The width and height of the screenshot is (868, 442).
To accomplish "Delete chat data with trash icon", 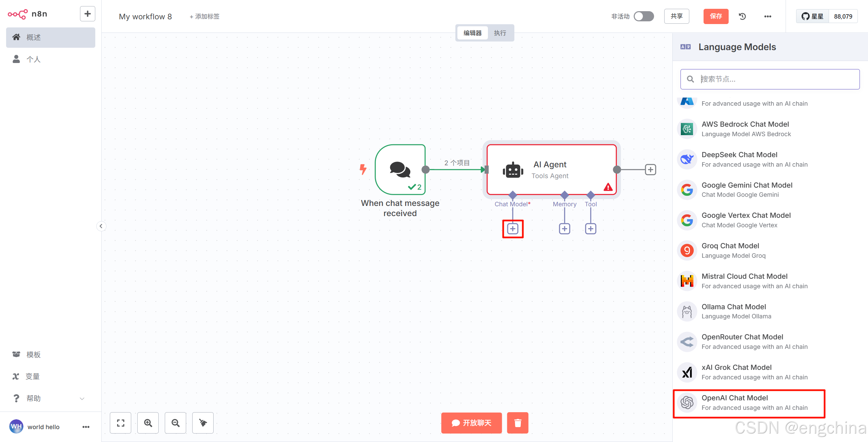I will pyautogui.click(x=517, y=423).
